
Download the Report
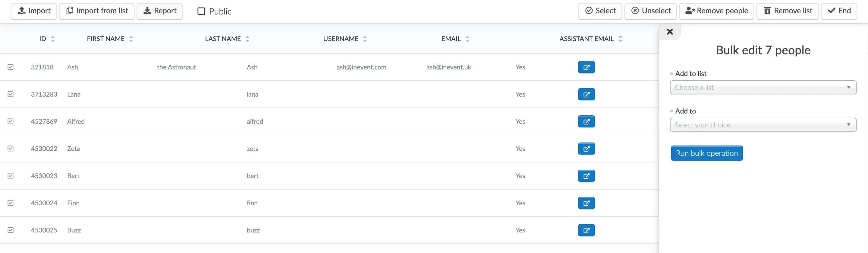click(x=160, y=11)
